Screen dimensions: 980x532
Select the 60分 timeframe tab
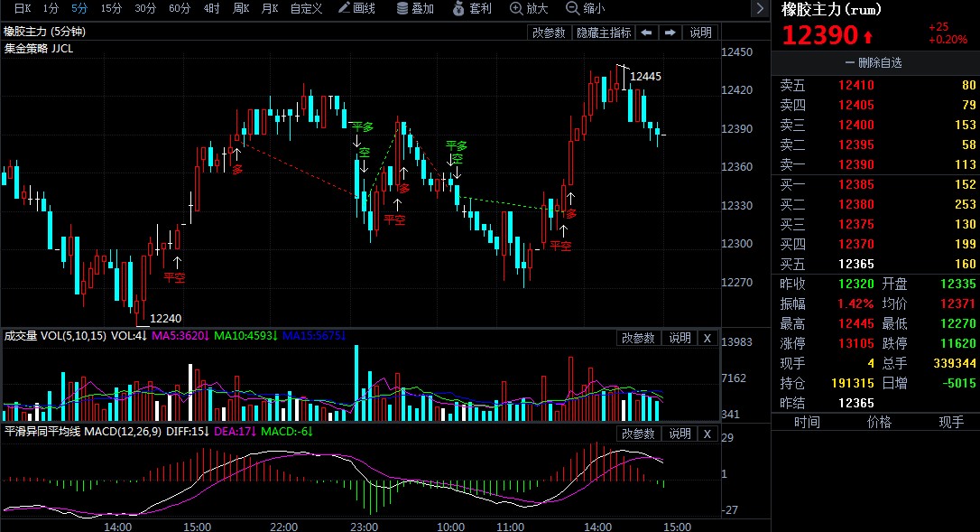(180, 8)
